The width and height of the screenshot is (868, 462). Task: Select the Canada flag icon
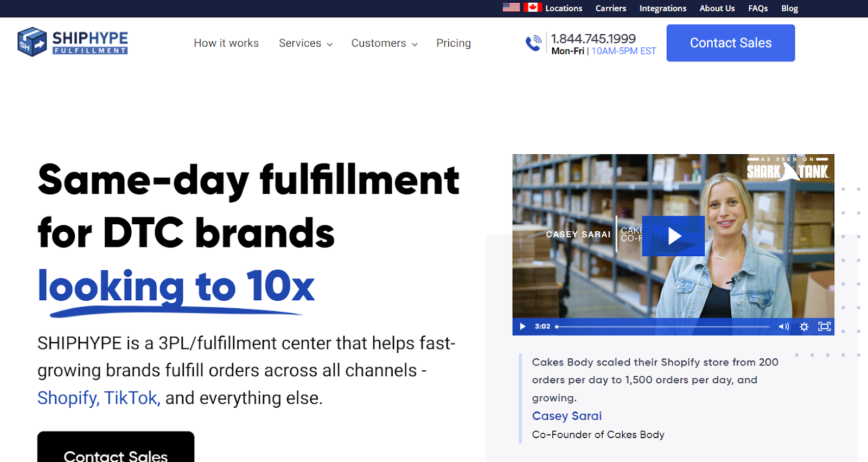[533, 8]
